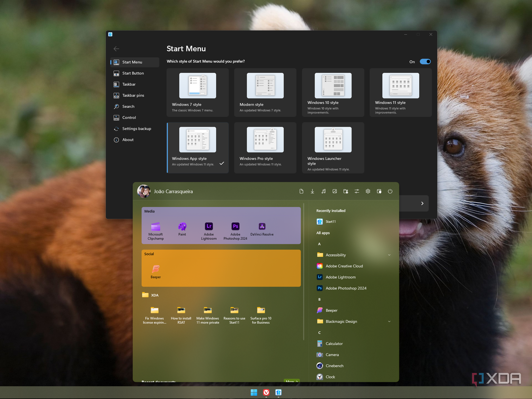Open Adobe Lightroom tile in the Media group
The image size is (532, 399).
pos(209,231)
